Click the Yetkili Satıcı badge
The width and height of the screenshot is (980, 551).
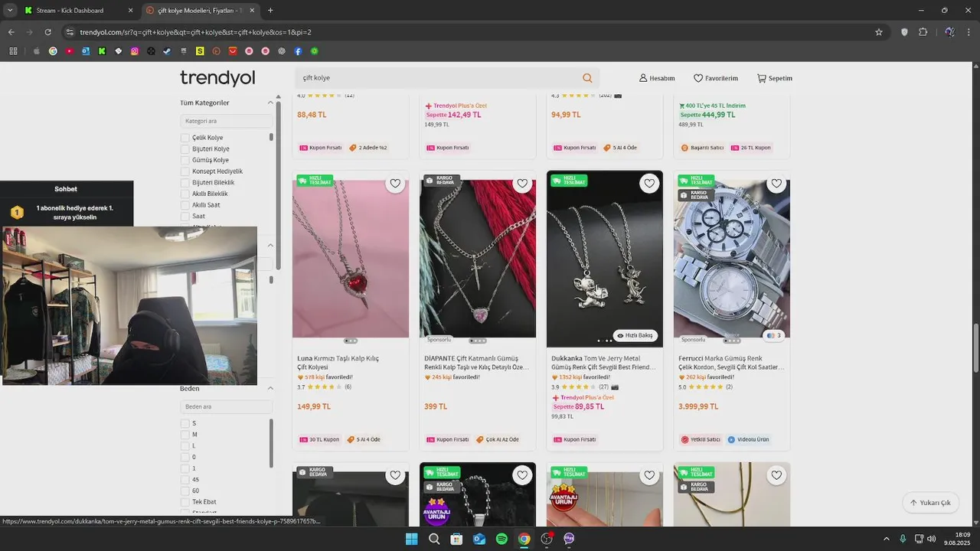(701, 439)
